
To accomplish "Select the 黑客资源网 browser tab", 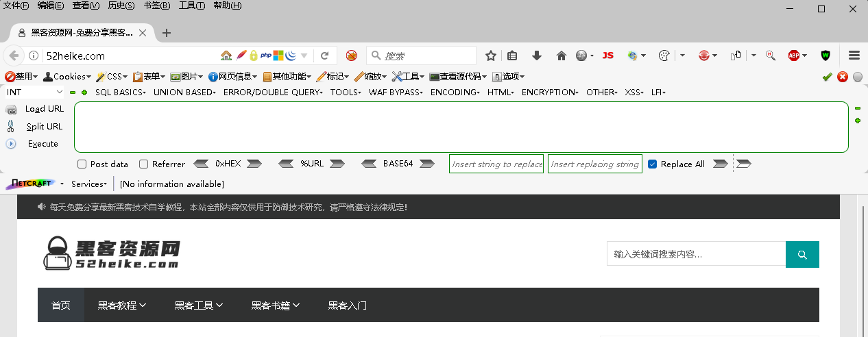I will pyautogui.click(x=82, y=32).
